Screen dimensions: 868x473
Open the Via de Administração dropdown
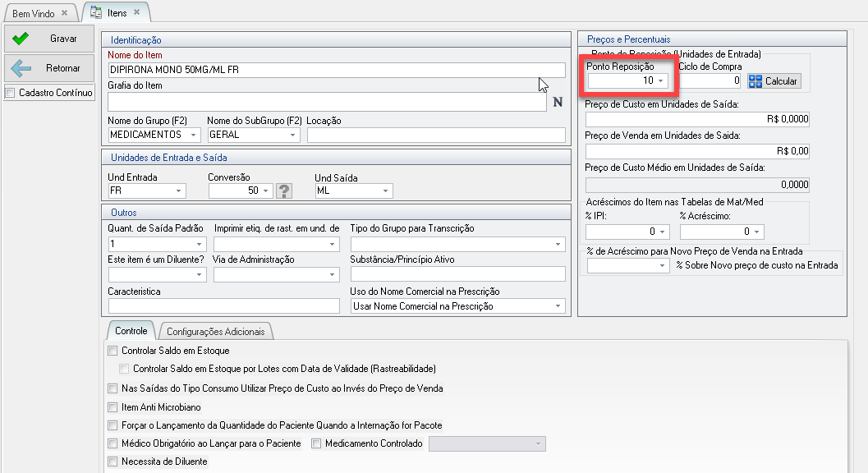(x=333, y=275)
